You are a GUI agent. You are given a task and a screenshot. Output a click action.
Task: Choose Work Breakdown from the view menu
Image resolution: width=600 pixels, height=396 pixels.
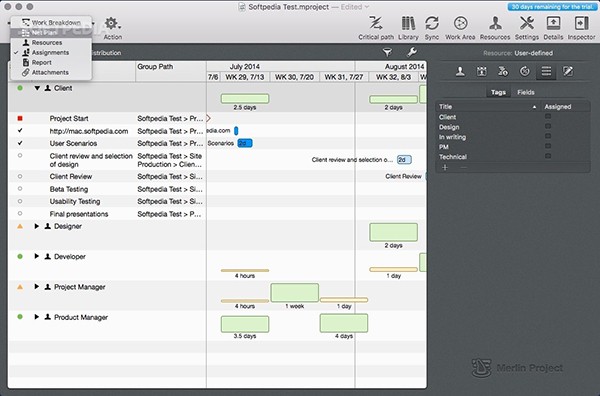51,23
